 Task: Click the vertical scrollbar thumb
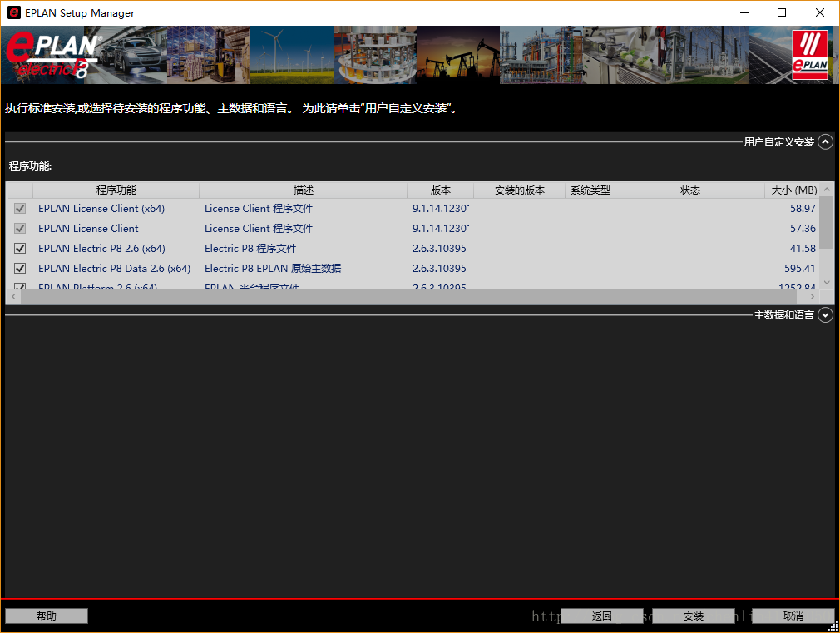(828, 223)
